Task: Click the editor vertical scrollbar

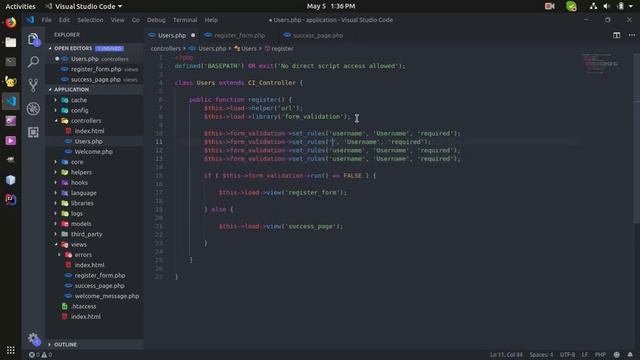Action: pyautogui.click(x=636, y=139)
